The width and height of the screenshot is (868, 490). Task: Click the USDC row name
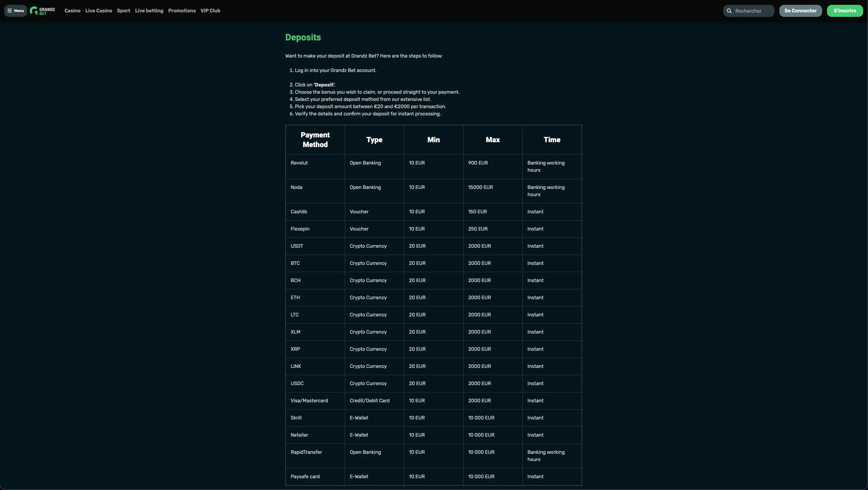(297, 384)
